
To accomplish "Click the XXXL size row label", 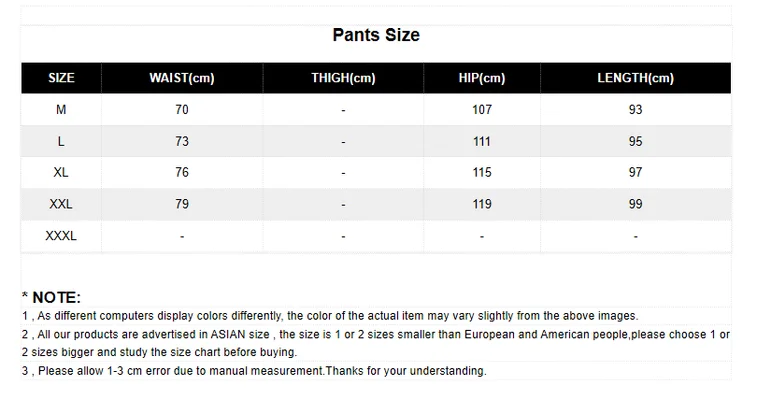I will click(61, 236).
